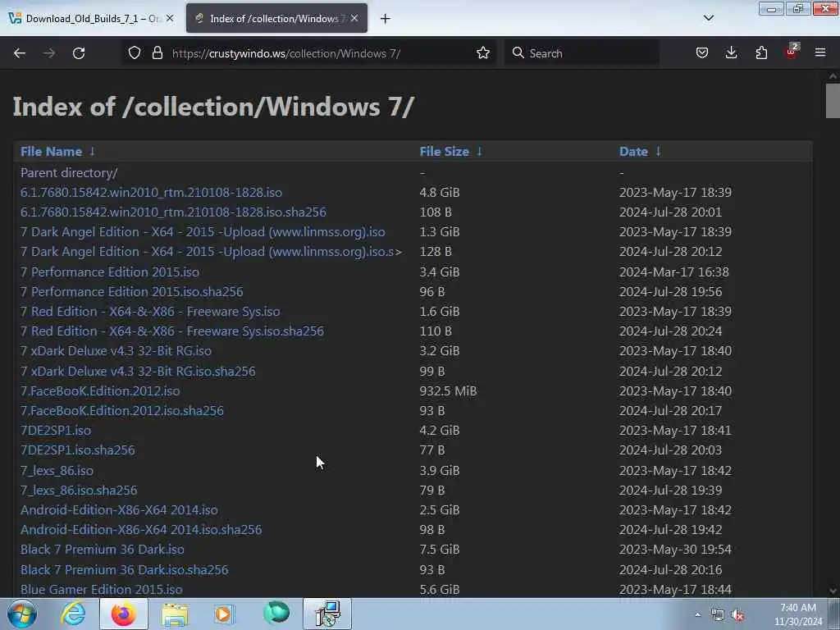Open the Extensions puzzle icon

tap(761, 53)
